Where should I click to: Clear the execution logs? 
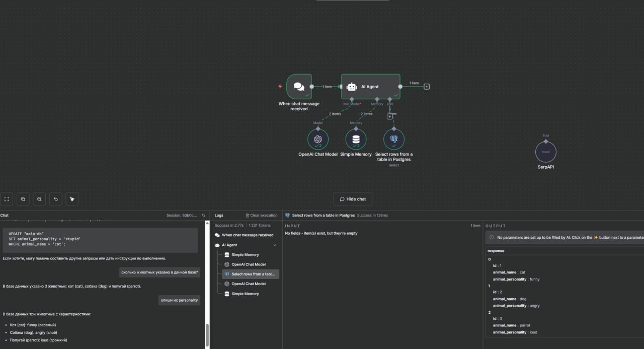261,216
